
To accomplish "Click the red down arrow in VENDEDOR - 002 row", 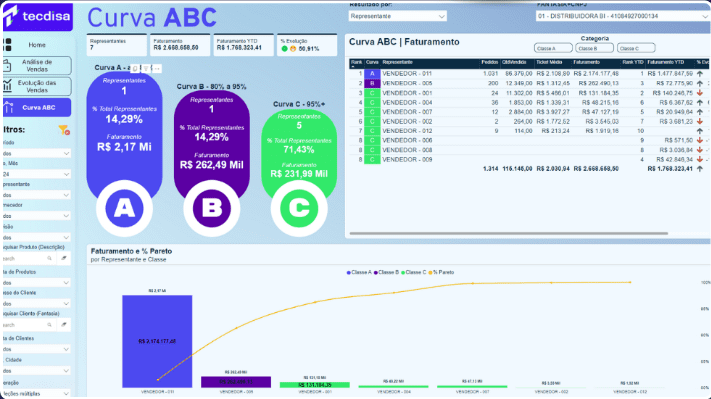I will tap(700, 122).
